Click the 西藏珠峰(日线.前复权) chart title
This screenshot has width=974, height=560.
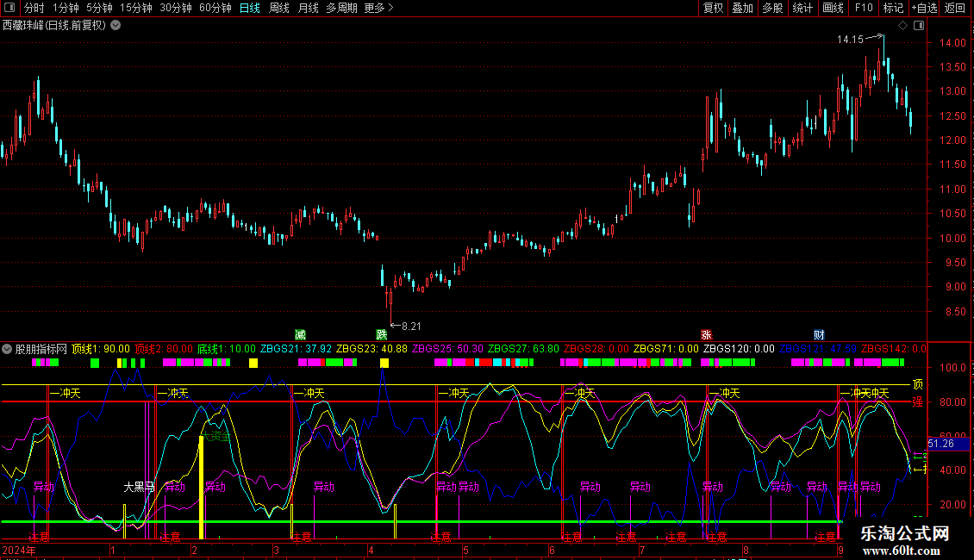(54, 26)
